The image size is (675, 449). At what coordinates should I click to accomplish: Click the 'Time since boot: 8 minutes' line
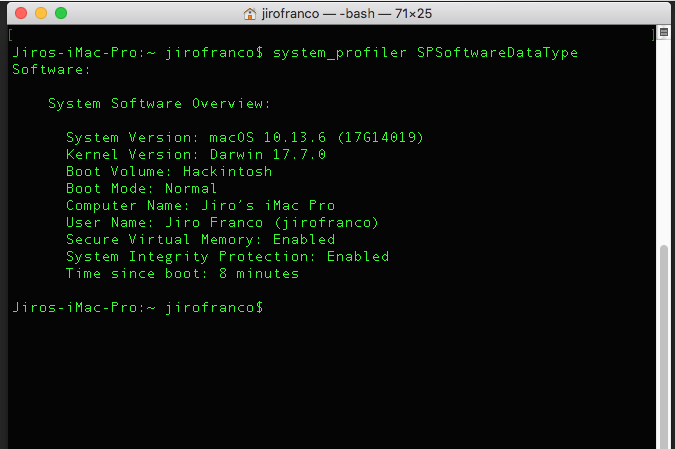pyautogui.click(x=182, y=273)
